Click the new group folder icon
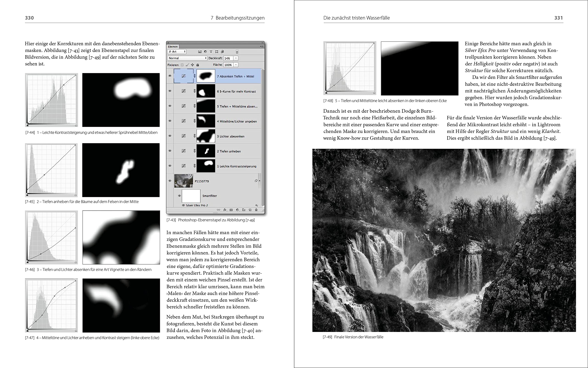Screen dimensions: 588x368 tap(244, 210)
